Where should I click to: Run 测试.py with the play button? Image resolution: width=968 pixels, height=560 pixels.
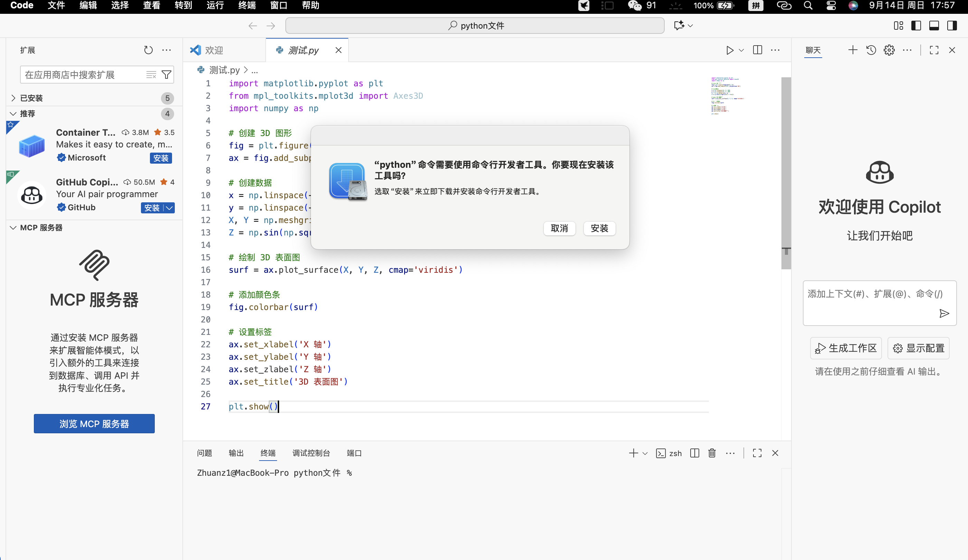point(730,50)
